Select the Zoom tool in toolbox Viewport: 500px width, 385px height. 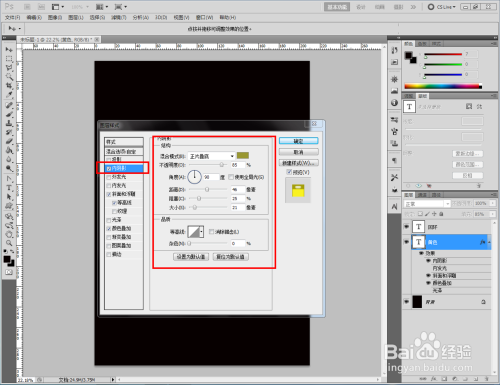pos(9,243)
